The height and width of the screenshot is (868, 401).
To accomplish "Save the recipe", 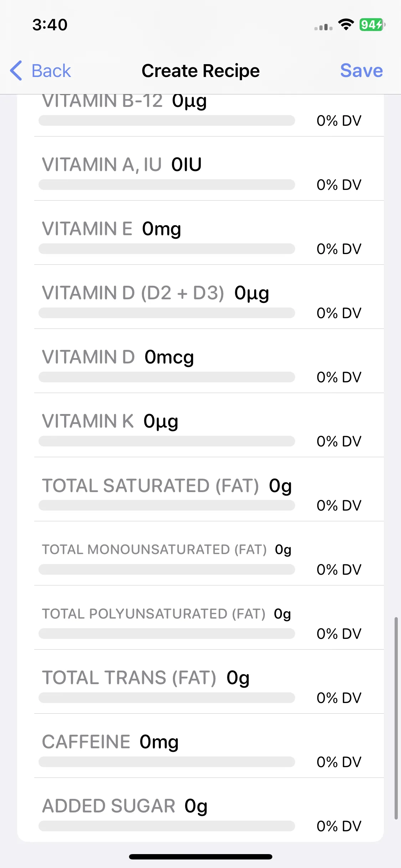I will [361, 71].
